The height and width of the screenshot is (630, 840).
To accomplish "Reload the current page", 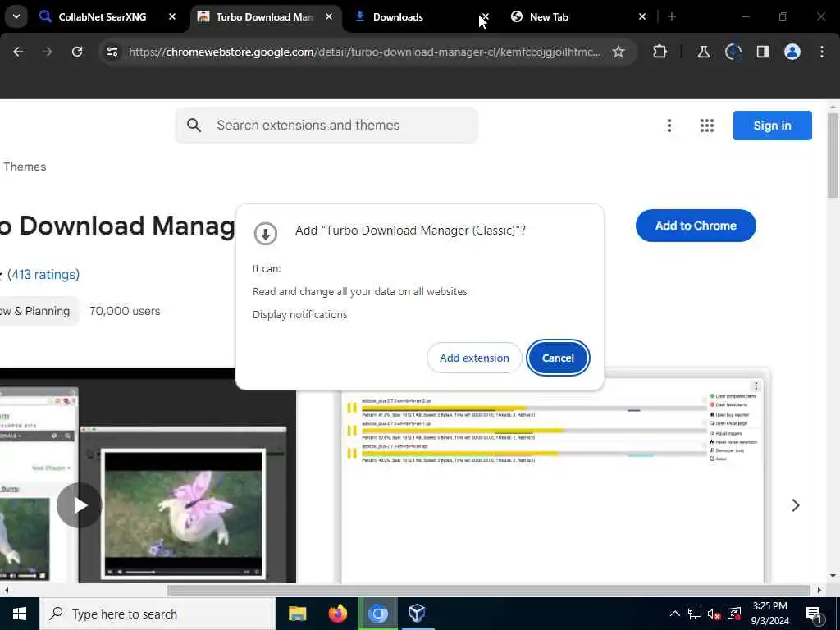I will [x=77, y=52].
